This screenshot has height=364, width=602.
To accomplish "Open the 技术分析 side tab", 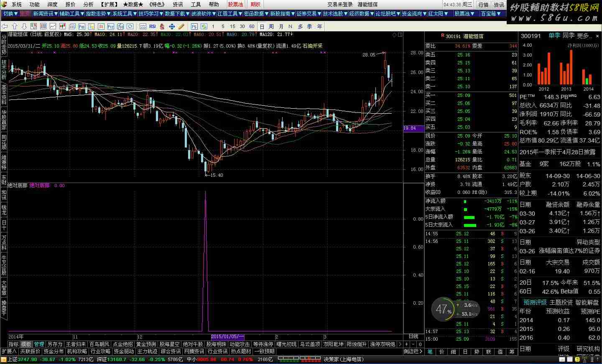I will click(4, 69).
